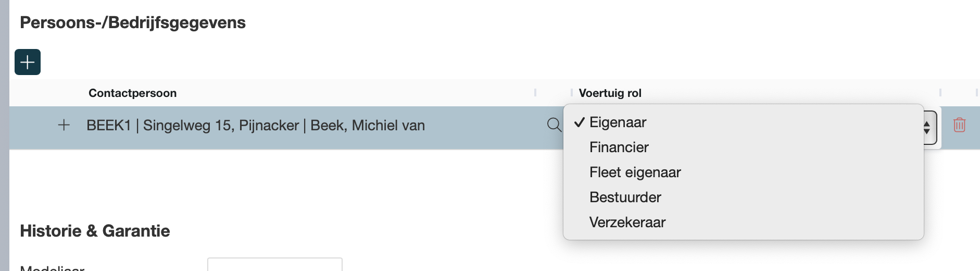Choose the Financier role option

click(619, 147)
